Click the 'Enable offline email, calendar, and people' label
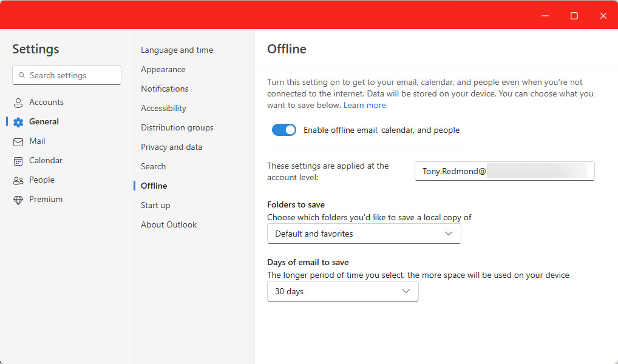This screenshot has width=618, height=364. tap(381, 130)
